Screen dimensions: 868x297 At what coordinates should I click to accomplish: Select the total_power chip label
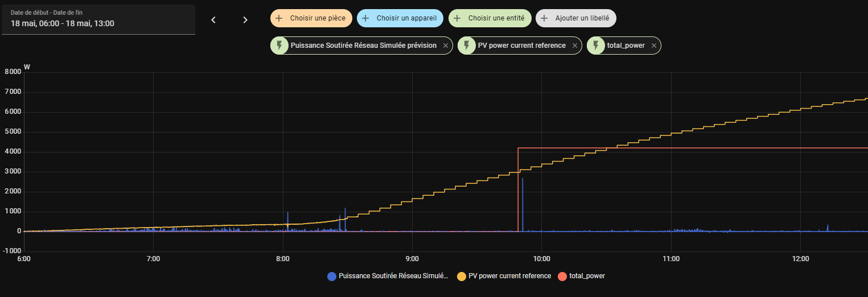pyautogui.click(x=626, y=46)
